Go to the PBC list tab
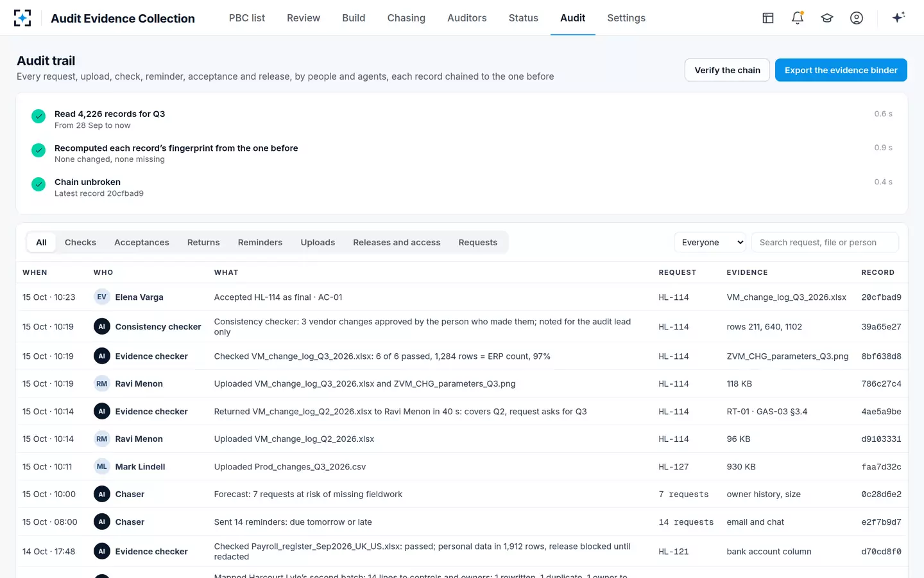This screenshot has height=578, width=924. point(247,18)
